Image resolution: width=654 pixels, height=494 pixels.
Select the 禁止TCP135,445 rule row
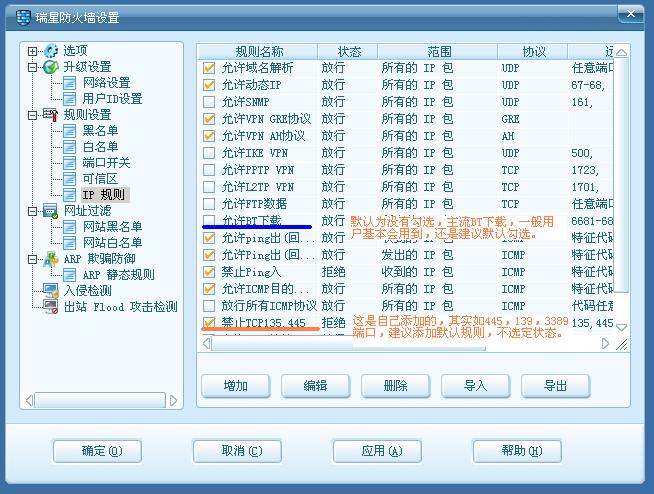pyautogui.click(x=408, y=323)
